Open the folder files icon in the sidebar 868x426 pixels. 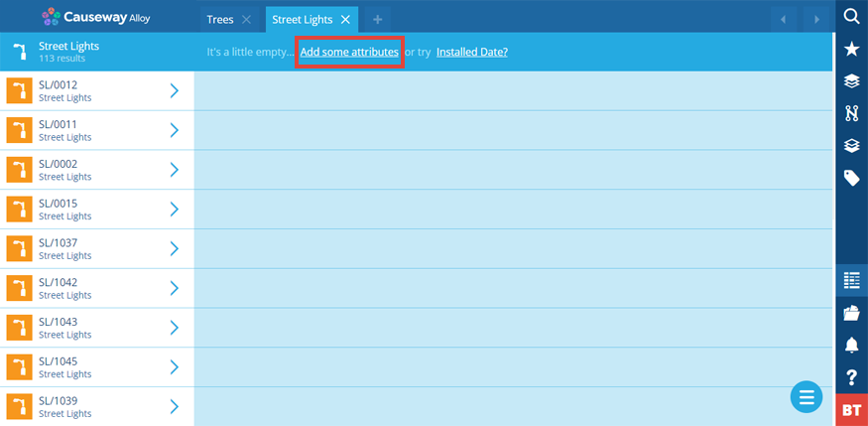pyautogui.click(x=851, y=313)
